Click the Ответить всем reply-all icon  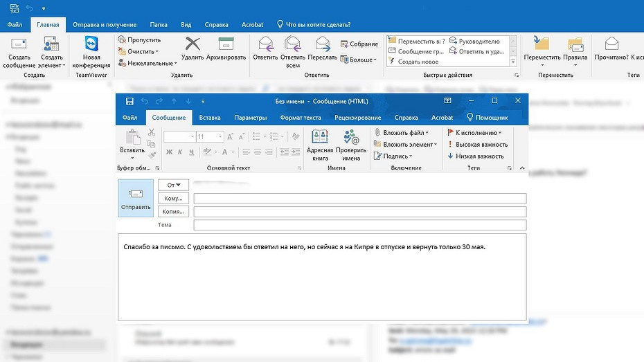[293, 50]
